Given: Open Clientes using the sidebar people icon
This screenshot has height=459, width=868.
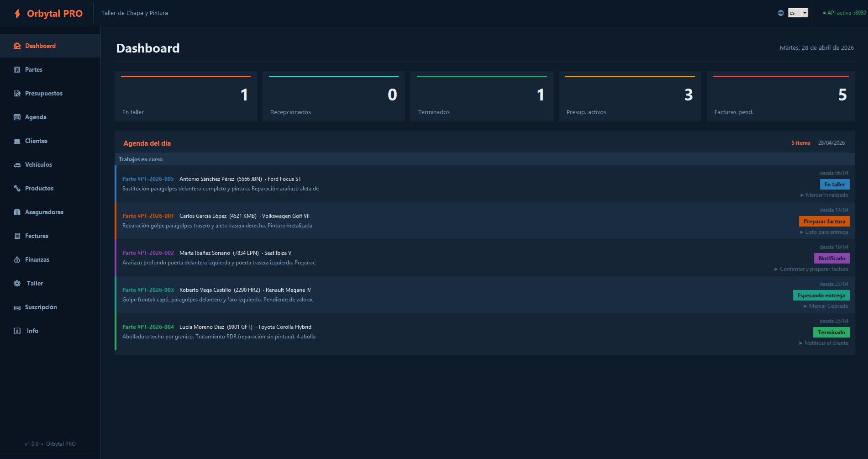Looking at the screenshot, I should (x=17, y=141).
